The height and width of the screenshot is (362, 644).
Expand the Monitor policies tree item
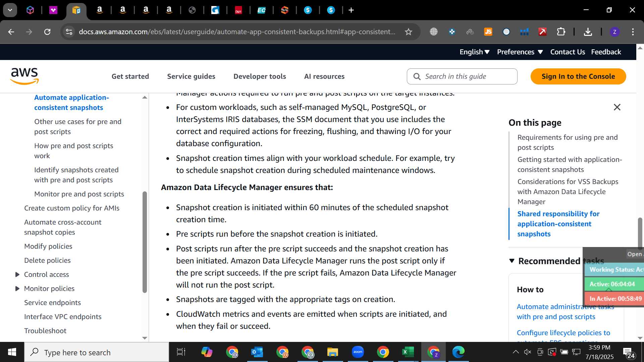17,289
